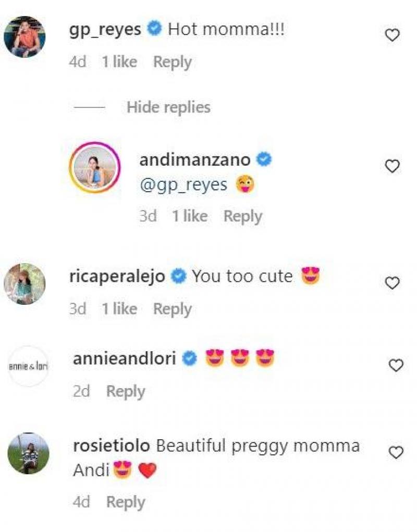View likes on gp_reyes's comment
Image resolution: width=417 pixels, height=532 pixels.
(119, 62)
